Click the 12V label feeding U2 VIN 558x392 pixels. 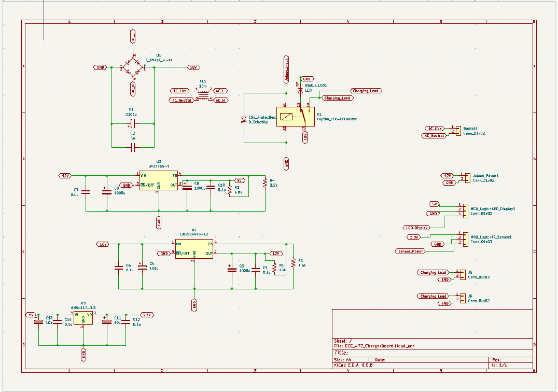coord(65,176)
